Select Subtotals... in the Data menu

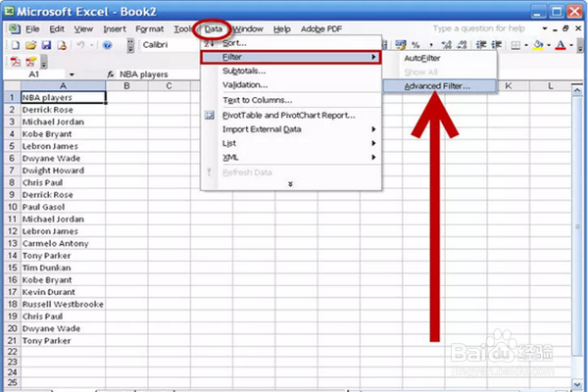291,71
